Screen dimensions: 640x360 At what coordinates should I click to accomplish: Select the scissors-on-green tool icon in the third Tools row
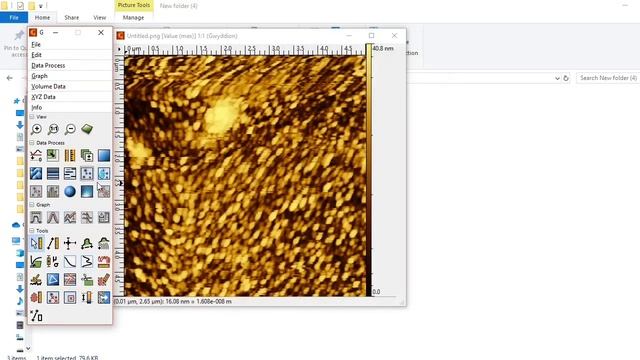coord(87,280)
